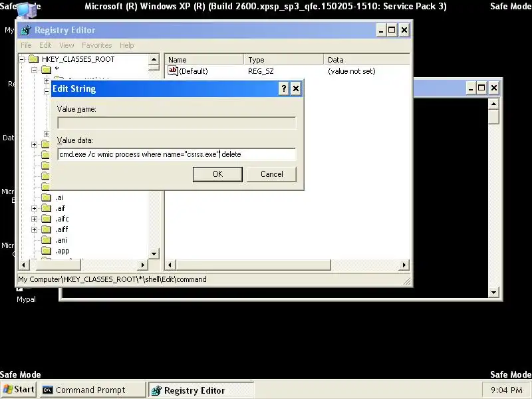
Task: Select the .aifc folder icon
Action: 46,219
